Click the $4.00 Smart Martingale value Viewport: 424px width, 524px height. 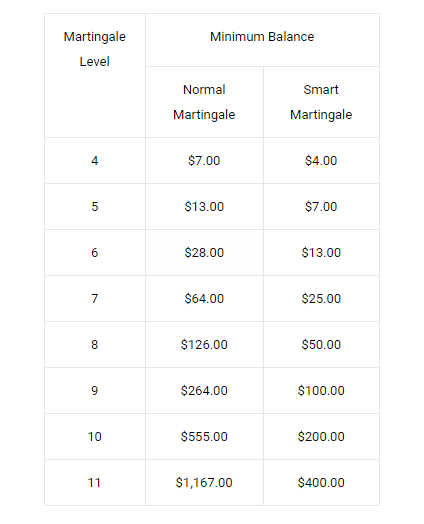point(321,160)
